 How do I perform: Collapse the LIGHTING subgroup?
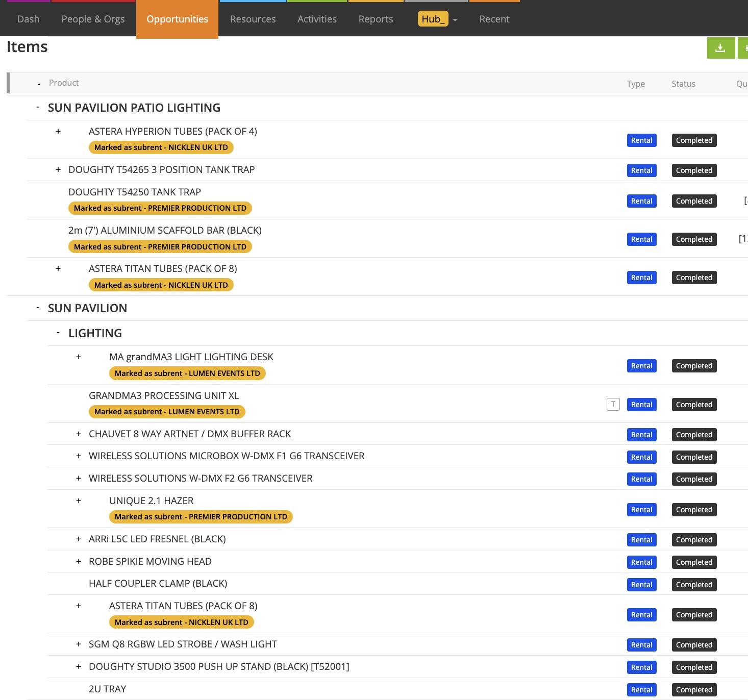click(58, 333)
